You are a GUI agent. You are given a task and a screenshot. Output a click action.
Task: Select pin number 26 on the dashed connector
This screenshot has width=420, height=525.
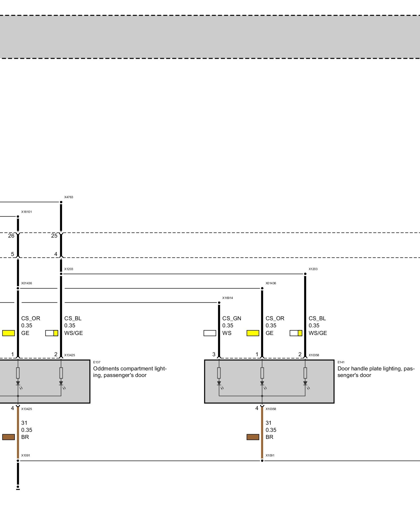click(11, 236)
